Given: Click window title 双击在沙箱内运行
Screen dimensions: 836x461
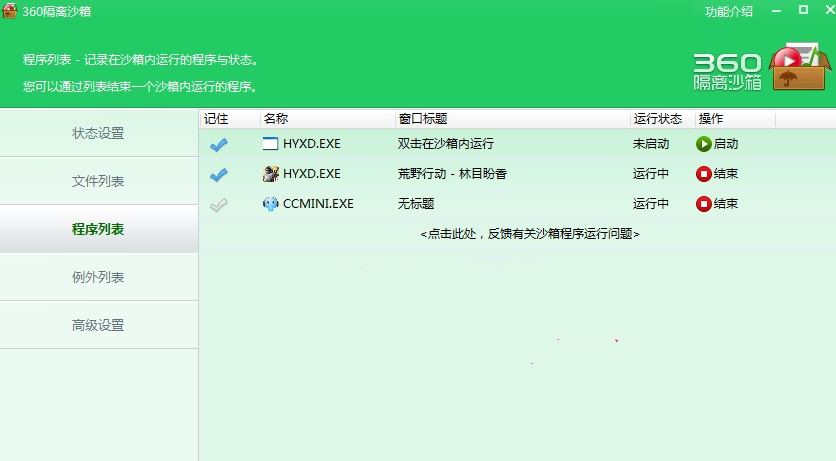Looking at the screenshot, I should coord(446,144).
